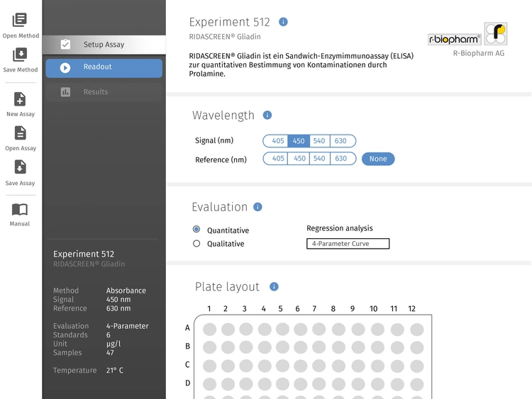Click the R-Biopharm logo
This screenshot has width=532, height=399.
[467, 34]
